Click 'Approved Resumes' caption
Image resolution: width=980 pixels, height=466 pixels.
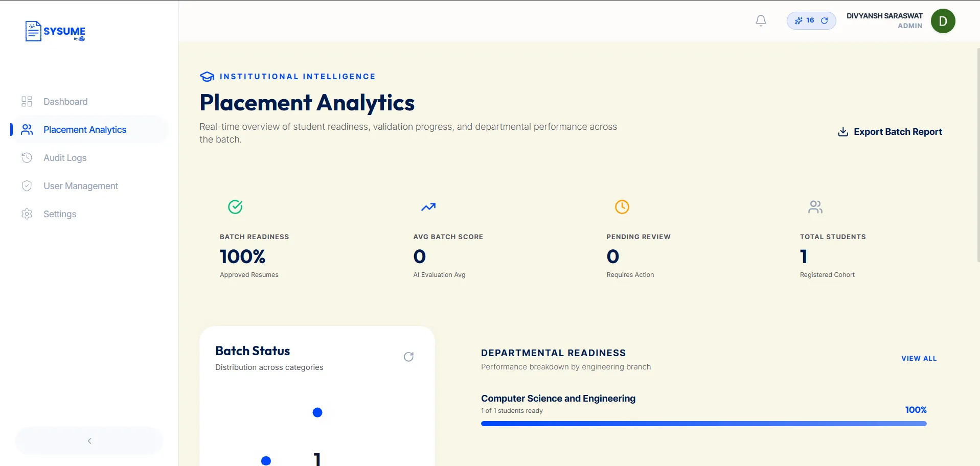click(249, 274)
